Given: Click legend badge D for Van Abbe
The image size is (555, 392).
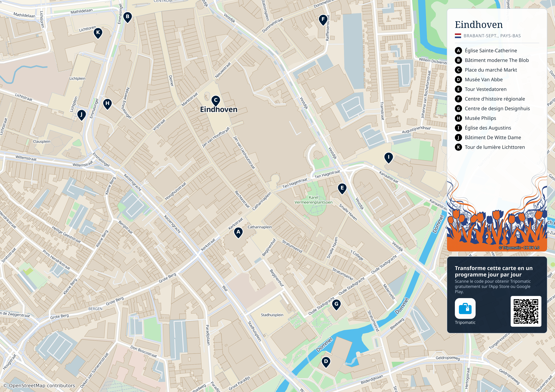Looking at the screenshot, I should pos(458,80).
